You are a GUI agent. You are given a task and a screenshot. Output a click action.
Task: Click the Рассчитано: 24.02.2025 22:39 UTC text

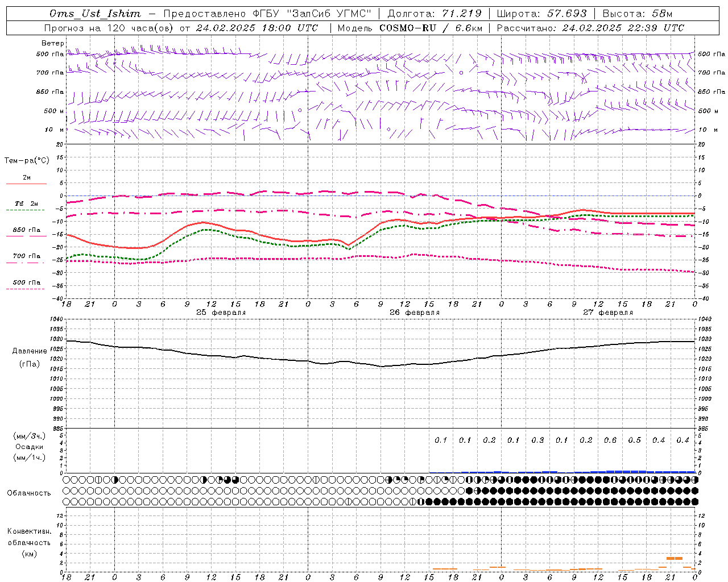click(590, 28)
